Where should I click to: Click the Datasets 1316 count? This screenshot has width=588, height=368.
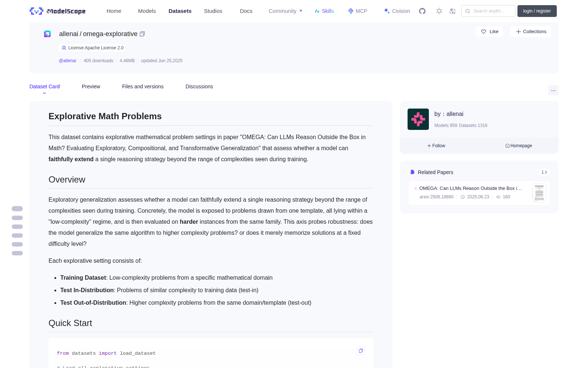tap(473, 125)
